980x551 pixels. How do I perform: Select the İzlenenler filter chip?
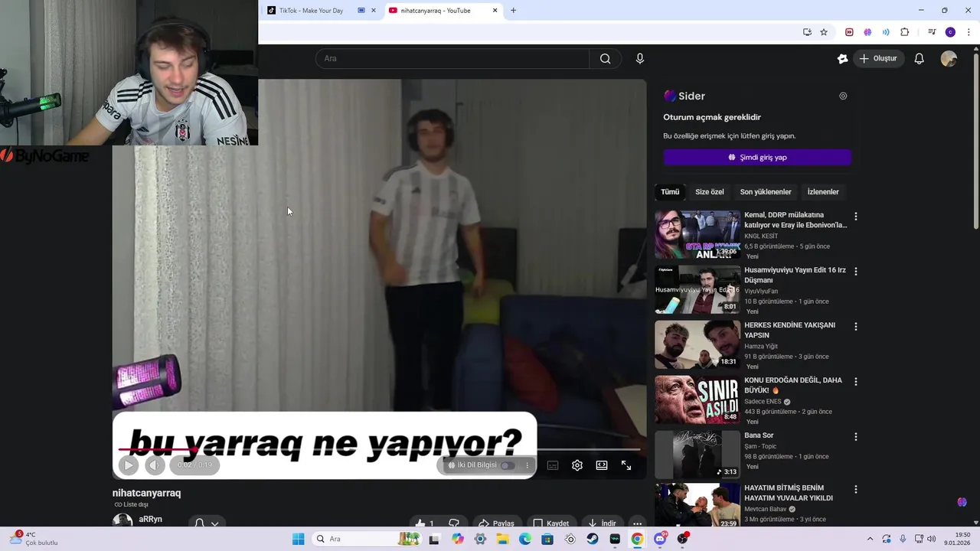pos(823,192)
